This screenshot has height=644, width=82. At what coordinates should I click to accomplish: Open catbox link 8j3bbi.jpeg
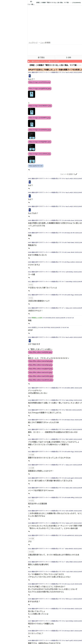point(40,352)
